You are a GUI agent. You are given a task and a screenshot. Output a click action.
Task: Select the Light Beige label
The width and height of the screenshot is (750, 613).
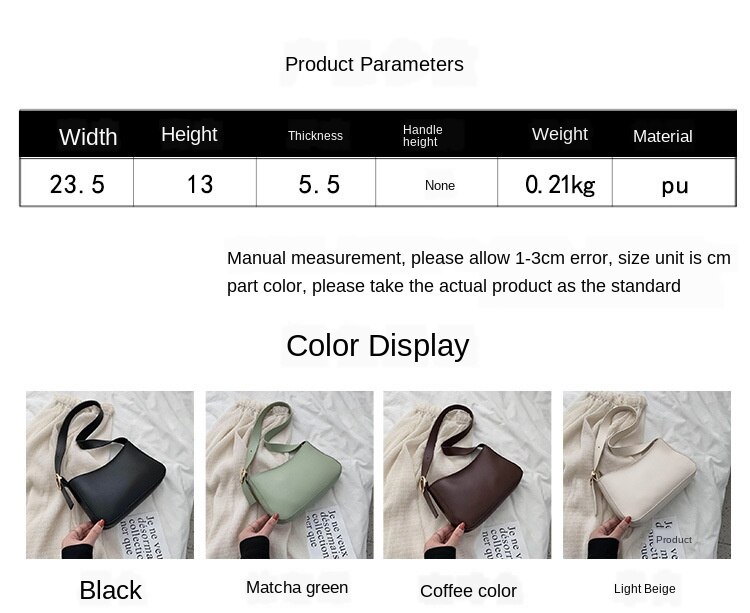click(x=645, y=589)
